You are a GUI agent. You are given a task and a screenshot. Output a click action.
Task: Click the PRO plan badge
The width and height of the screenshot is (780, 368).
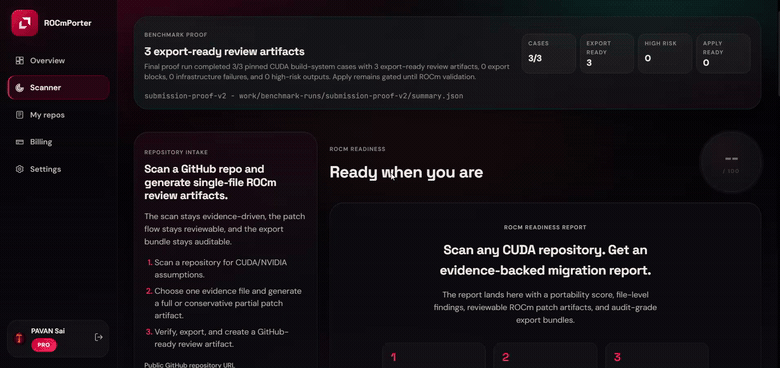coord(44,345)
